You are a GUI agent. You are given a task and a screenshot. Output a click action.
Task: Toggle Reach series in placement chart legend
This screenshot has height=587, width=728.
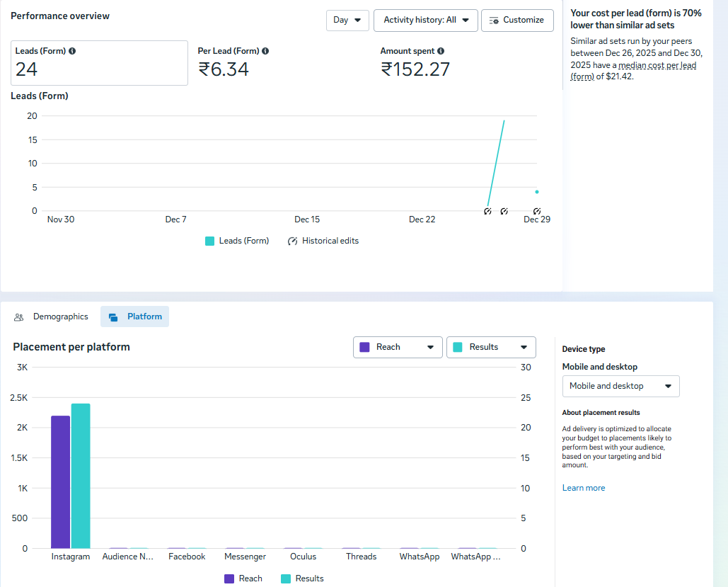pyautogui.click(x=243, y=579)
